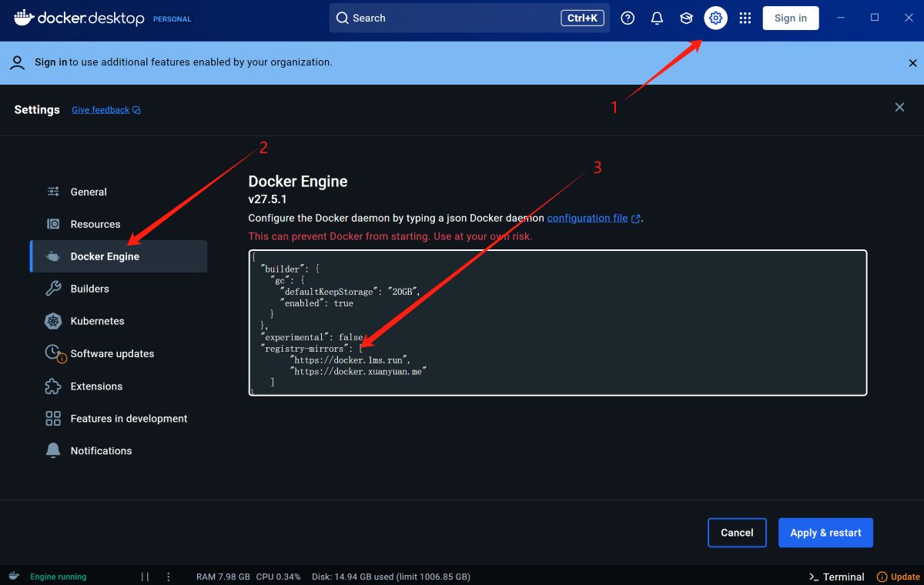The width and height of the screenshot is (924, 585).
Task: Open the configuration file link
Action: click(588, 218)
